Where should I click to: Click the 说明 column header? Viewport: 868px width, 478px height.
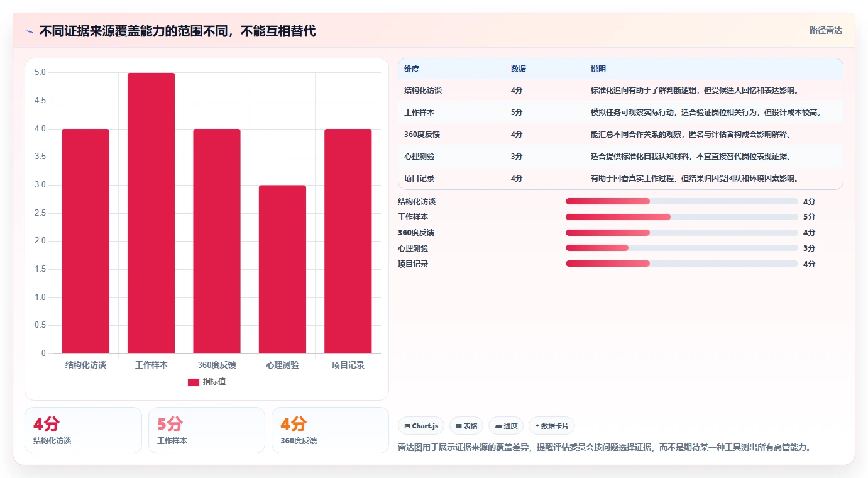[598, 69]
